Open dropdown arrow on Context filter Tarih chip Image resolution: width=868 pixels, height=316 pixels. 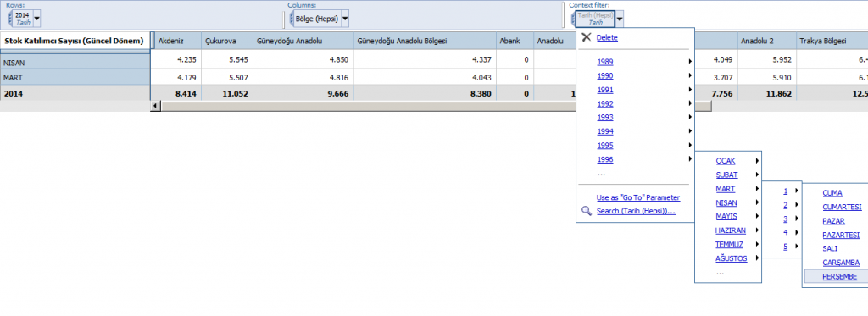pyautogui.click(x=620, y=19)
